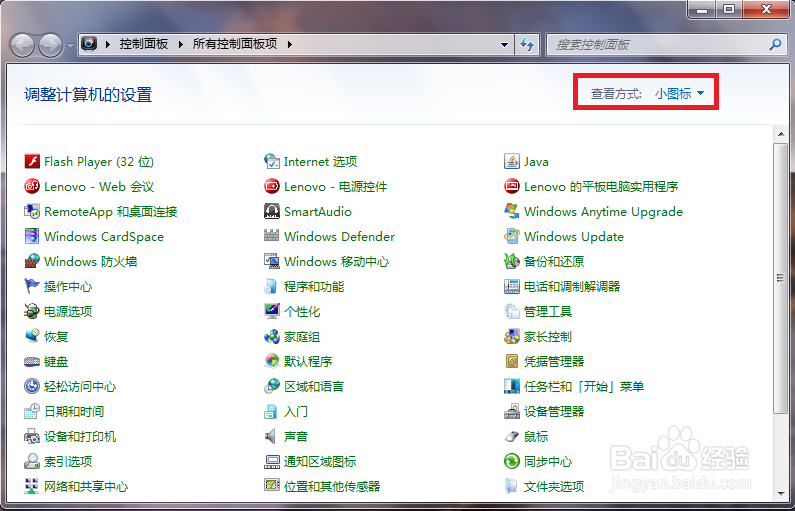
Task: Expand the arrow before 控制面板 breadcrumb
Action: [107, 44]
